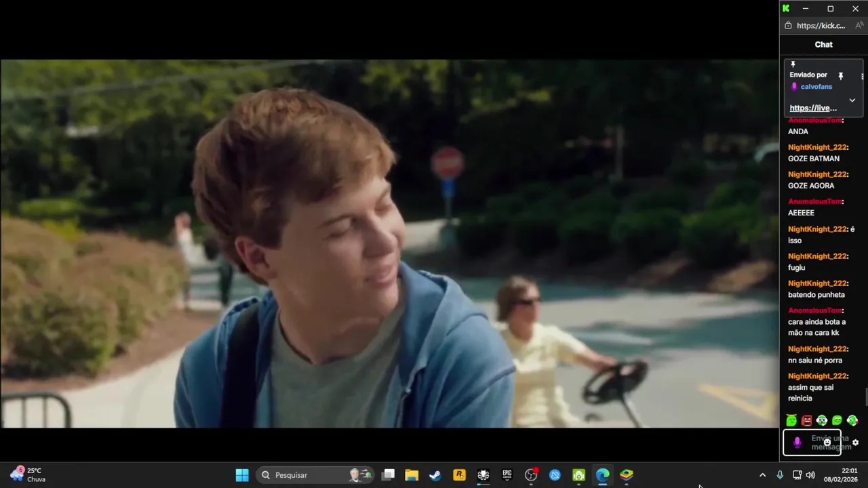Click the Chat header label
This screenshot has height=488, width=868.
coord(823,45)
